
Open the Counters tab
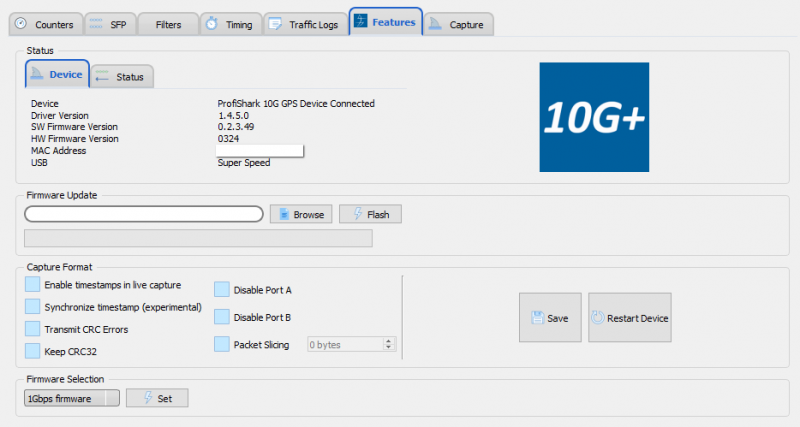point(44,24)
